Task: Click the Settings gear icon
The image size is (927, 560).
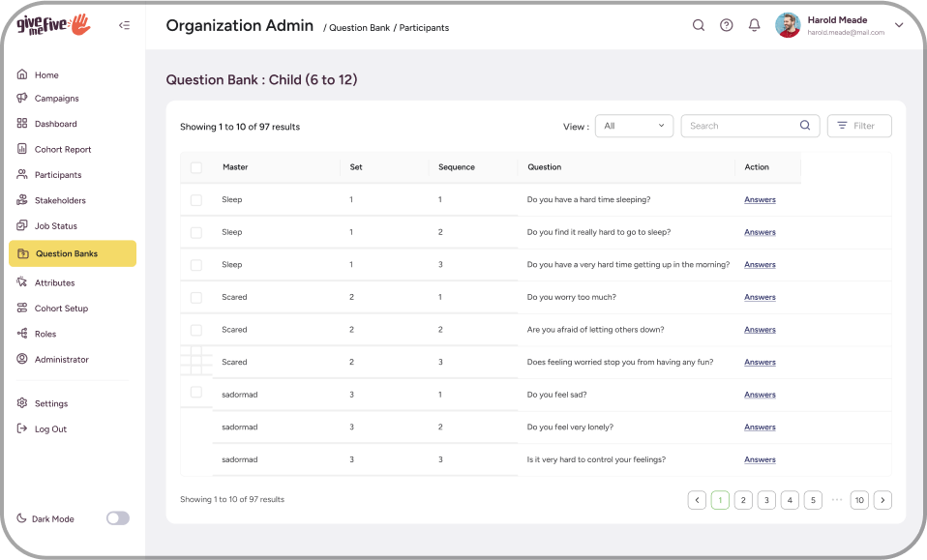Action: [22, 403]
